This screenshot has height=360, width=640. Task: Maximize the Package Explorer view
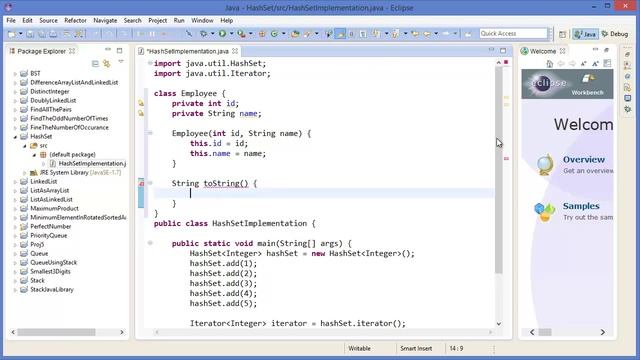[x=119, y=51]
